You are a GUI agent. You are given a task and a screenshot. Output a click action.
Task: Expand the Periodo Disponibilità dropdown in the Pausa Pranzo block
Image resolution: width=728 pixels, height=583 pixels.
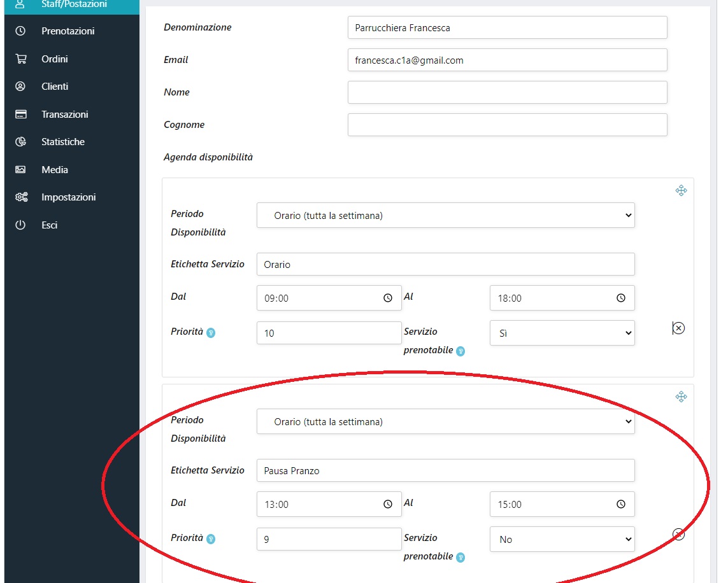[x=445, y=421]
